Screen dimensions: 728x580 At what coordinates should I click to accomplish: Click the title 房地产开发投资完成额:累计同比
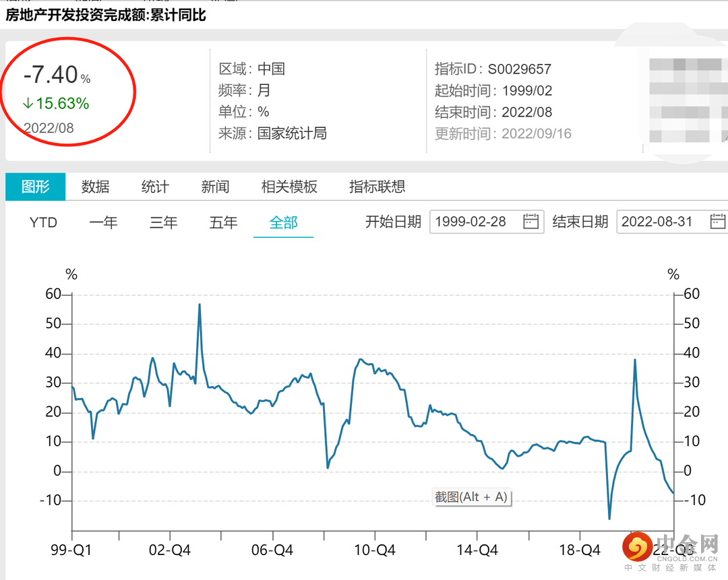coord(105,15)
